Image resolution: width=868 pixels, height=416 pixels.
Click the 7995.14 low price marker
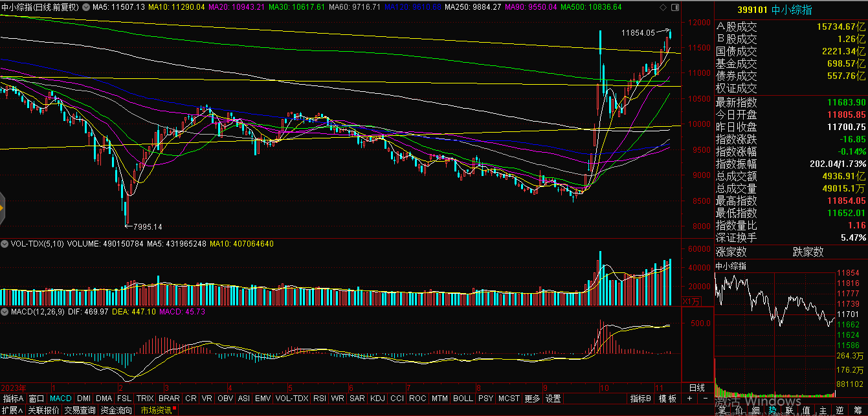click(146, 226)
